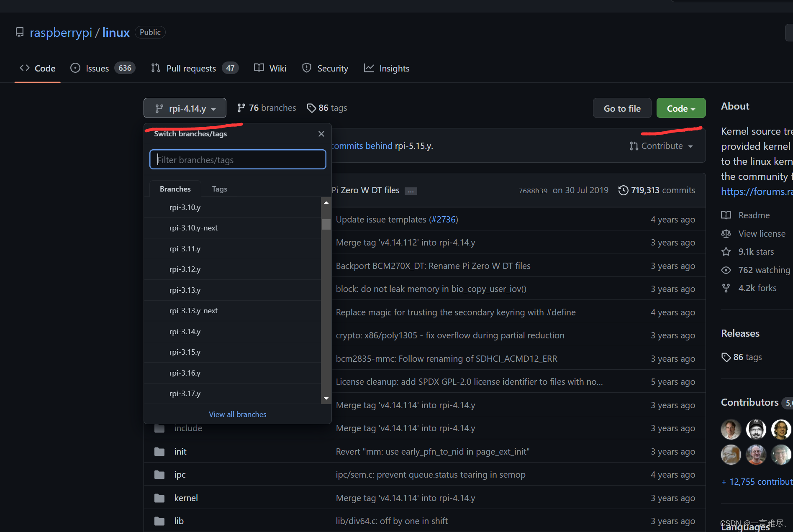Open the Wiki tab
The height and width of the screenshot is (532, 793).
(270, 68)
